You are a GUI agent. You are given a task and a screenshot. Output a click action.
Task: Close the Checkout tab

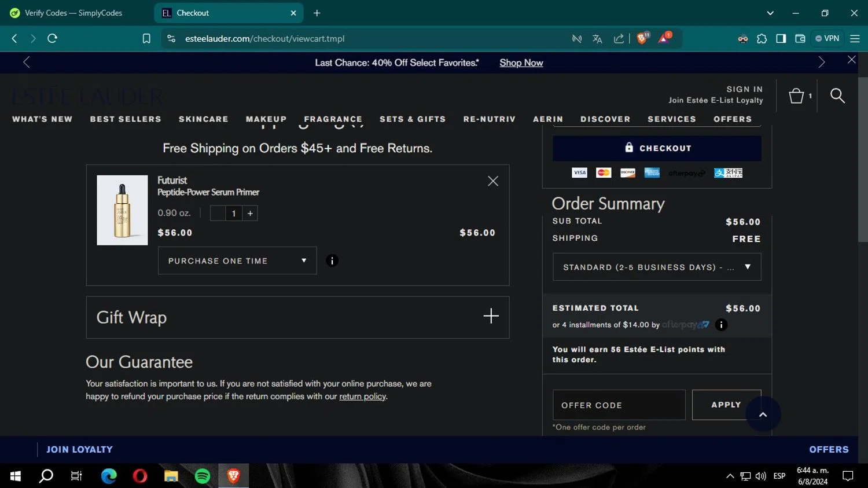[293, 13]
